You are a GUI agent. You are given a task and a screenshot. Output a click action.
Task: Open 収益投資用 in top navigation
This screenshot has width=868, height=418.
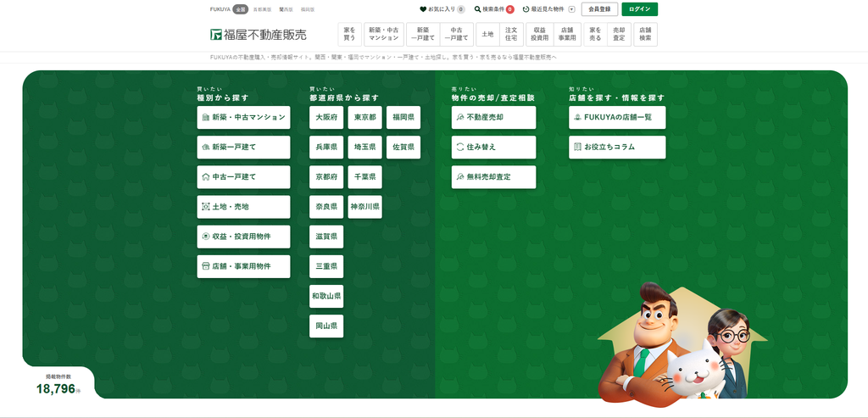coord(539,34)
